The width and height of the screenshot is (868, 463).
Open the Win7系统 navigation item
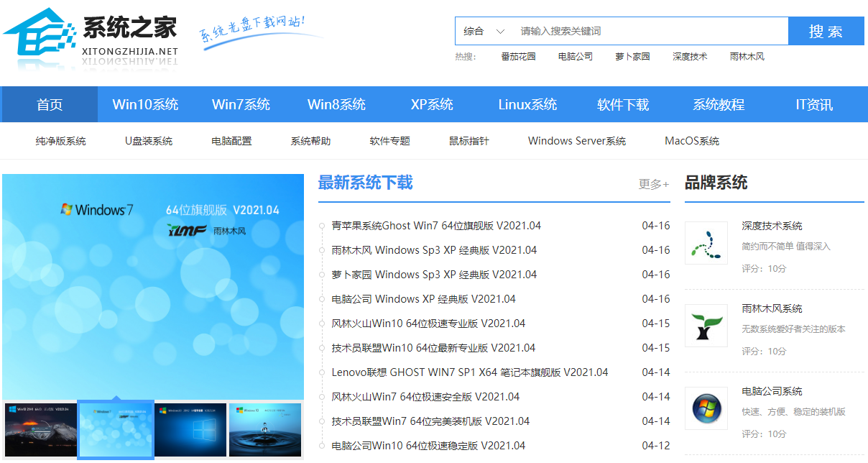pos(241,104)
